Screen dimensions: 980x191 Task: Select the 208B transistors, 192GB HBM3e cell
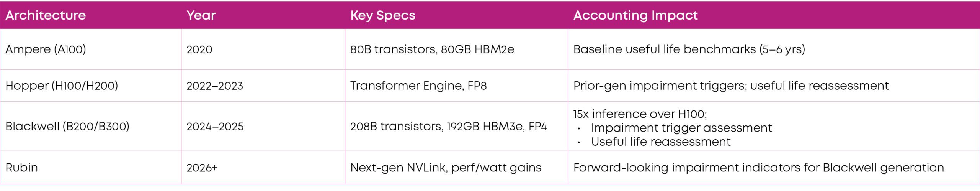[448, 127]
